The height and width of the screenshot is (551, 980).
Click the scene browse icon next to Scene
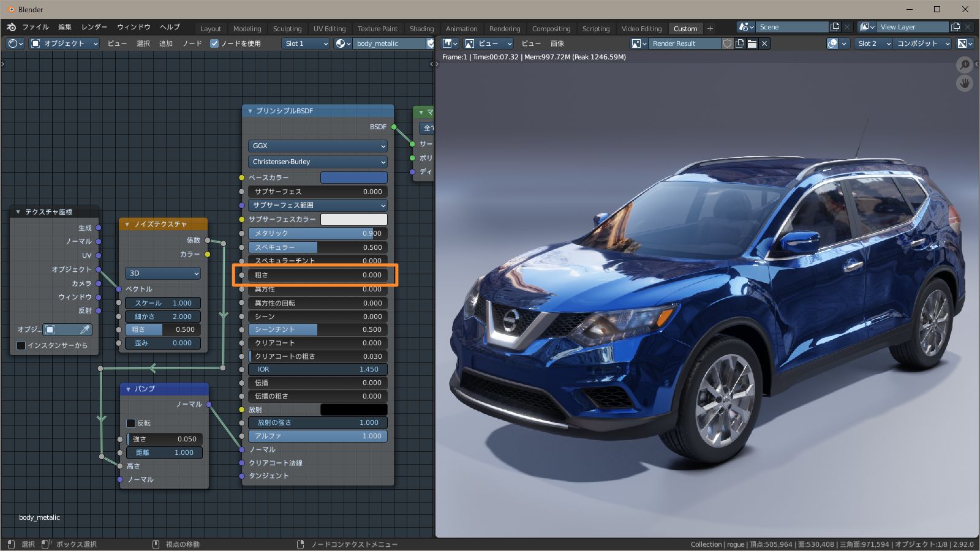pos(746,27)
